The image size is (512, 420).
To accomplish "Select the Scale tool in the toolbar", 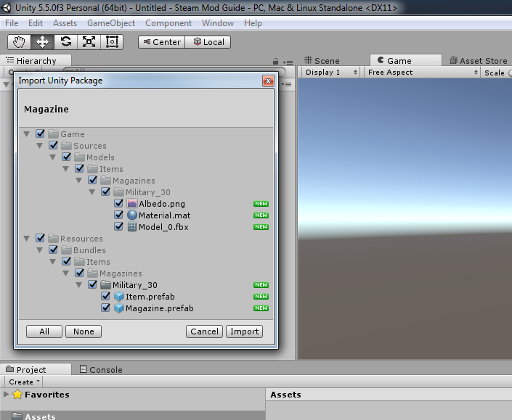I will click(x=89, y=42).
